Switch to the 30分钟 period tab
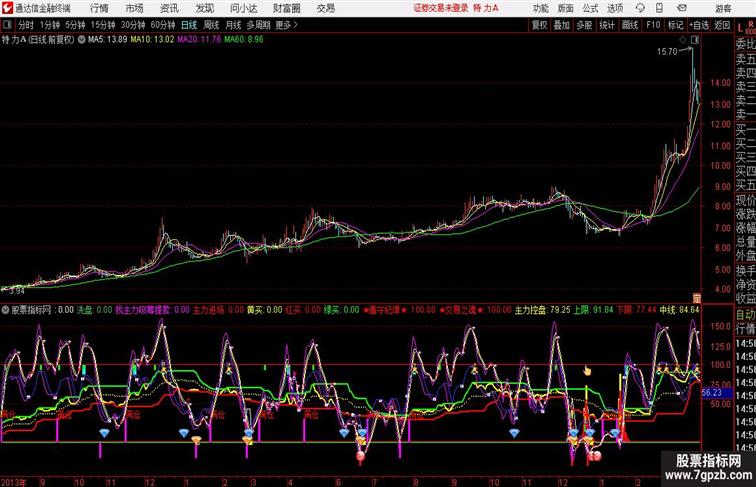Screen dimensions: 756x487 point(133,25)
